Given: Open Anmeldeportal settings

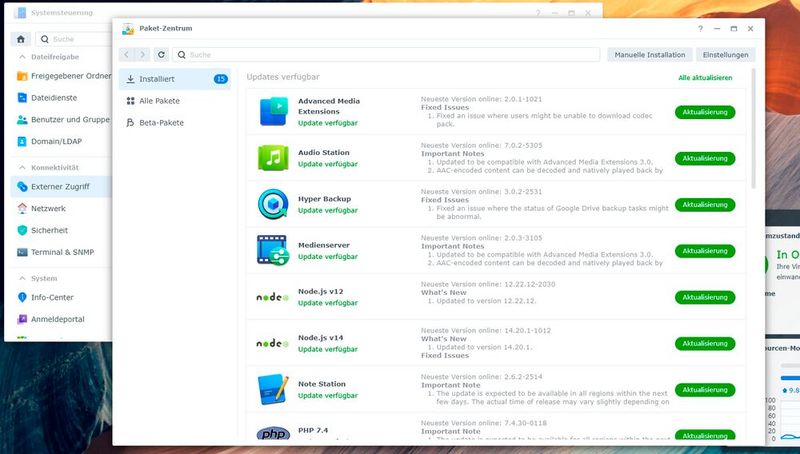Looking at the screenshot, I should click(x=61, y=319).
